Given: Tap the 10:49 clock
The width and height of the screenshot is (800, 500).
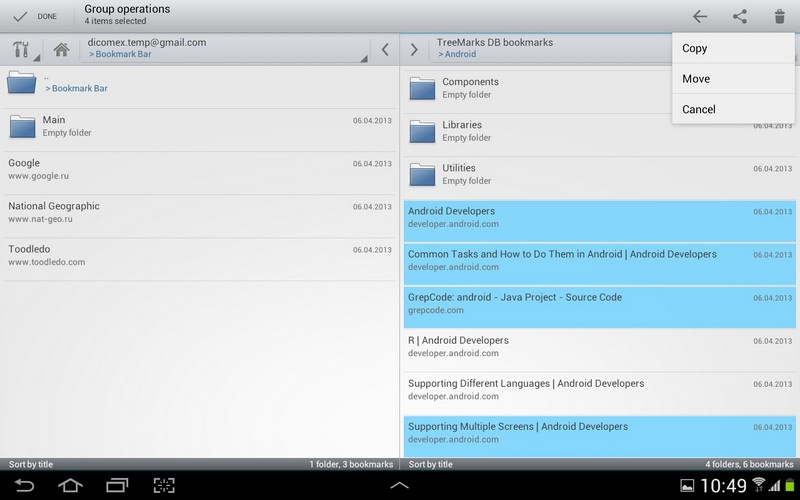Looking at the screenshot, I should (723, 485).
